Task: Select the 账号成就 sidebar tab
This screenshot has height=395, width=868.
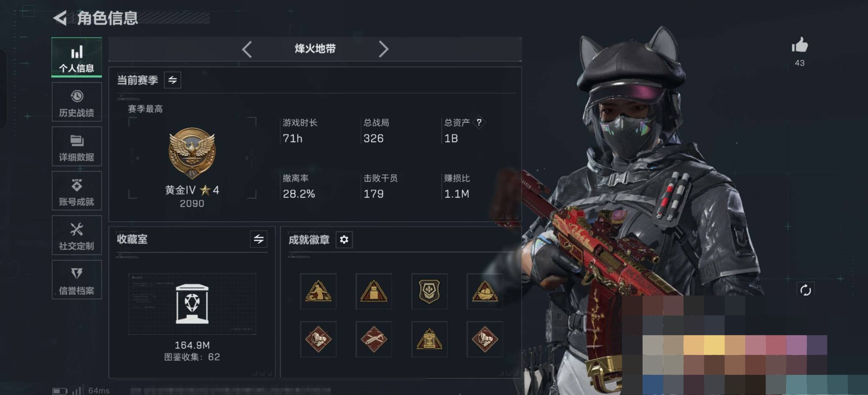Action: pyautogui.click(x=77, y=191)
